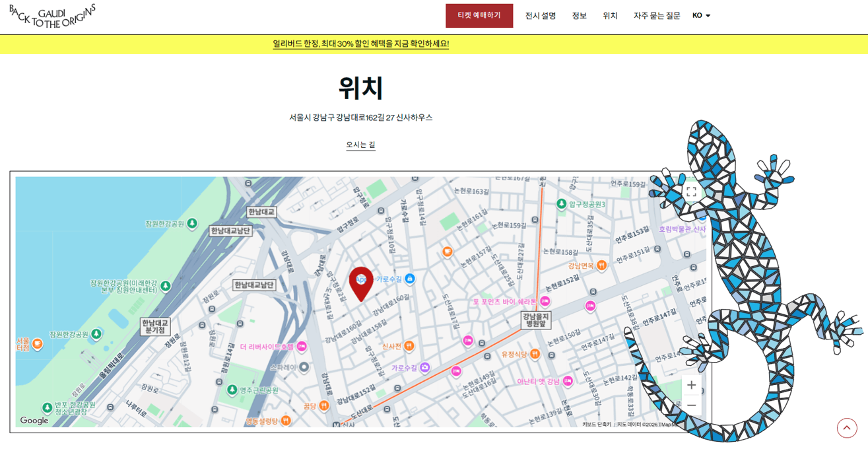Screen dimensions: 868x453
Task: Follow the 오시는 길 directions link
Action: point(361,145)
